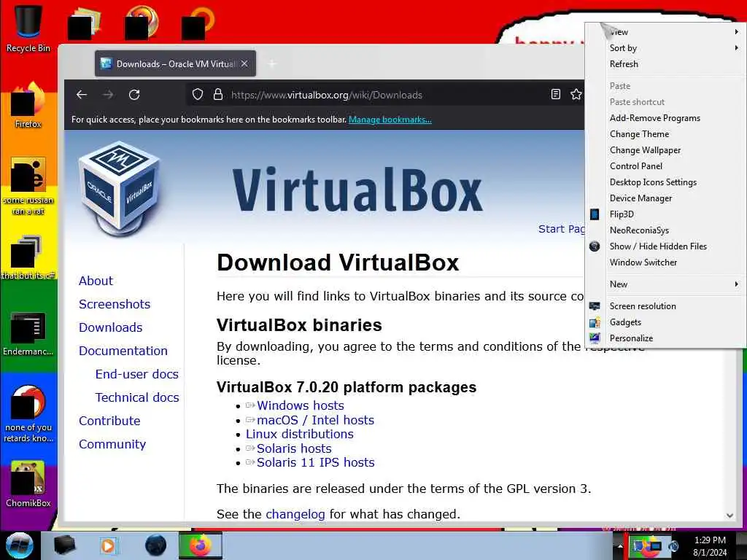Open the Community sidebar link
Image resolution: width=747 pixels, height=560 pixels.
click(x=112, y=444)
